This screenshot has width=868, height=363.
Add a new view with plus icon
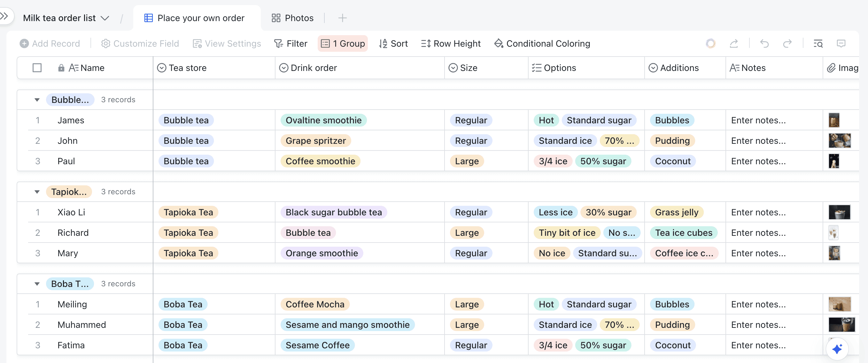[x=342, y=18]
